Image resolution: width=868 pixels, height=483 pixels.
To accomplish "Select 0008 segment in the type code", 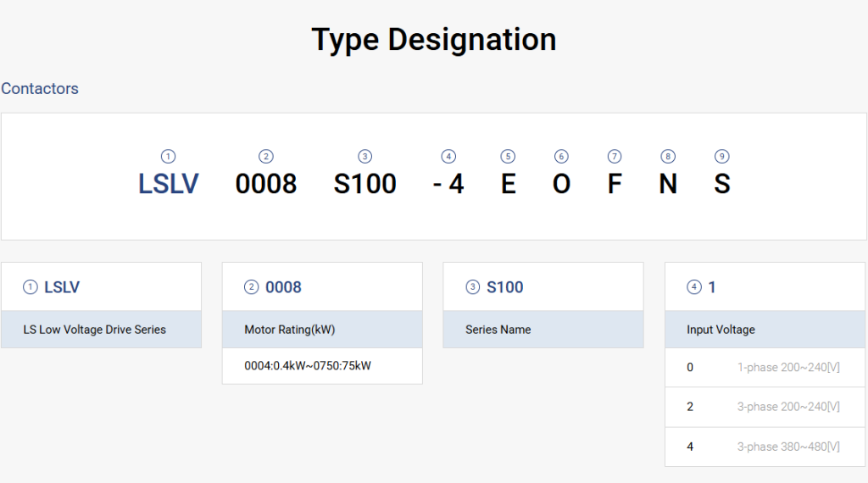I will click(265, 184).
